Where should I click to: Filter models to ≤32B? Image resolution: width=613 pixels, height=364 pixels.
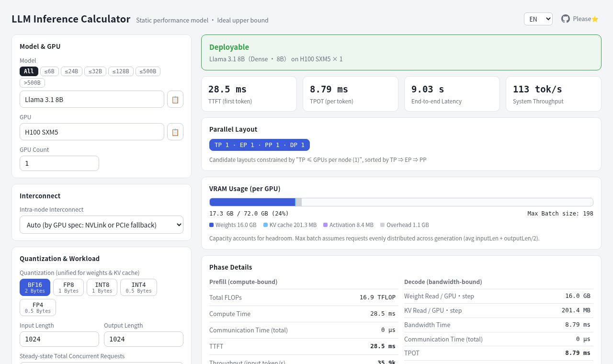(95, 71)
